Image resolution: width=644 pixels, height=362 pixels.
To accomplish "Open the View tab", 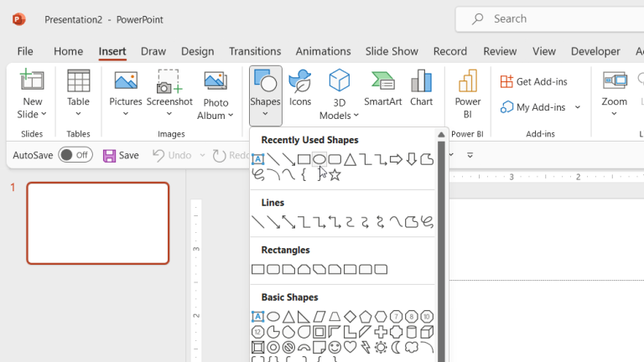I will [x=544, y=51].
